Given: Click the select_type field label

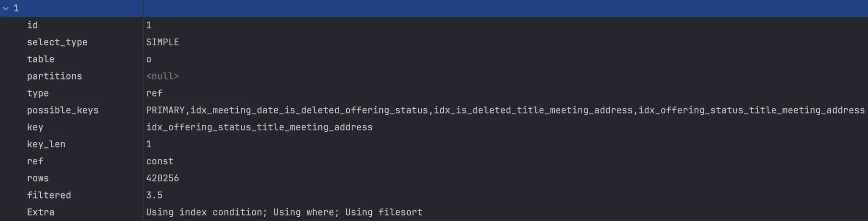Looking at the screenshot, I should point(57,42).
